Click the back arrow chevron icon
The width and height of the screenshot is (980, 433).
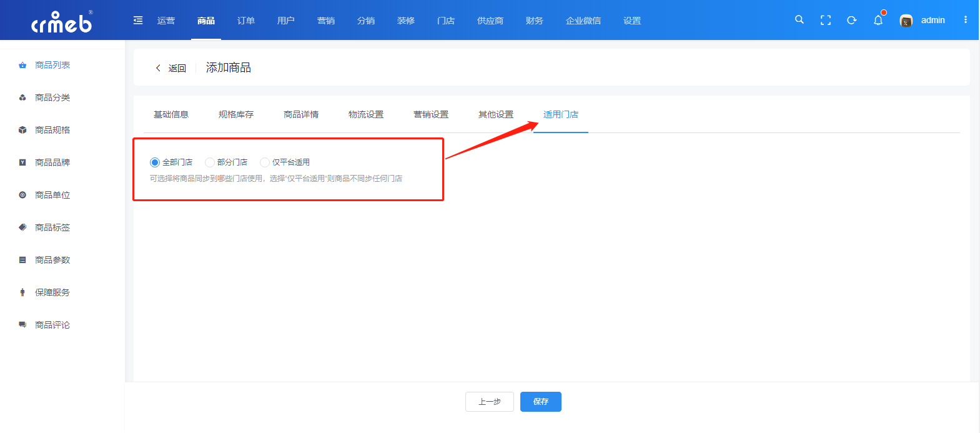click(158, 68)
